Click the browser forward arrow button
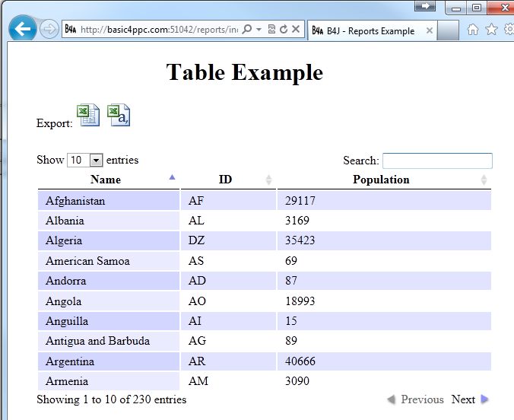The image size is (514, 420). (49, 29)
